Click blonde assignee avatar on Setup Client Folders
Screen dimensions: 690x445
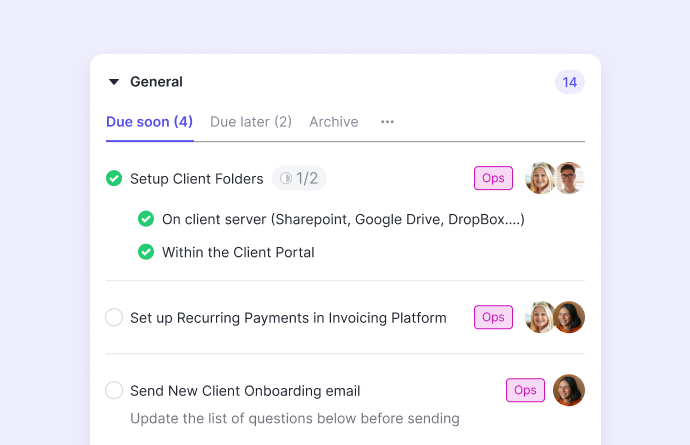click(540, 178)
